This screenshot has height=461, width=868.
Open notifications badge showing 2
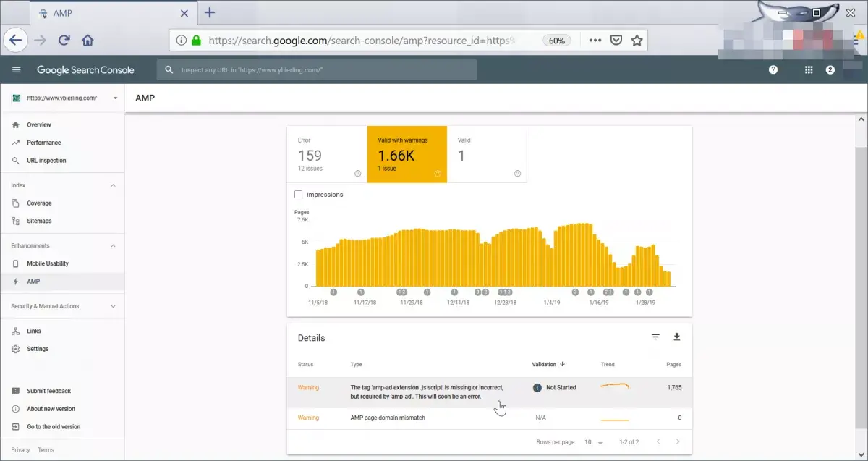click(830, 69)
